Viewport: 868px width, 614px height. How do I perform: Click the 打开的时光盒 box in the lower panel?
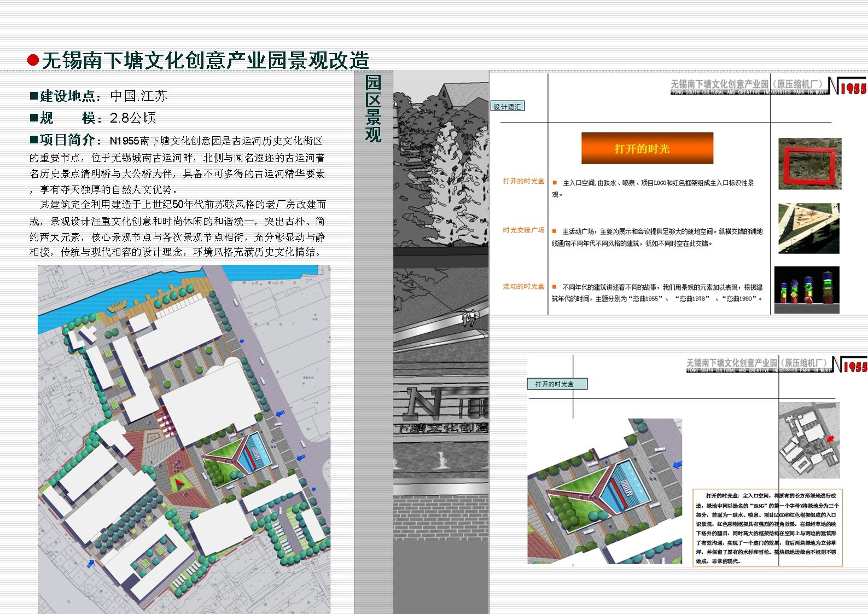(x=557, y=384)
